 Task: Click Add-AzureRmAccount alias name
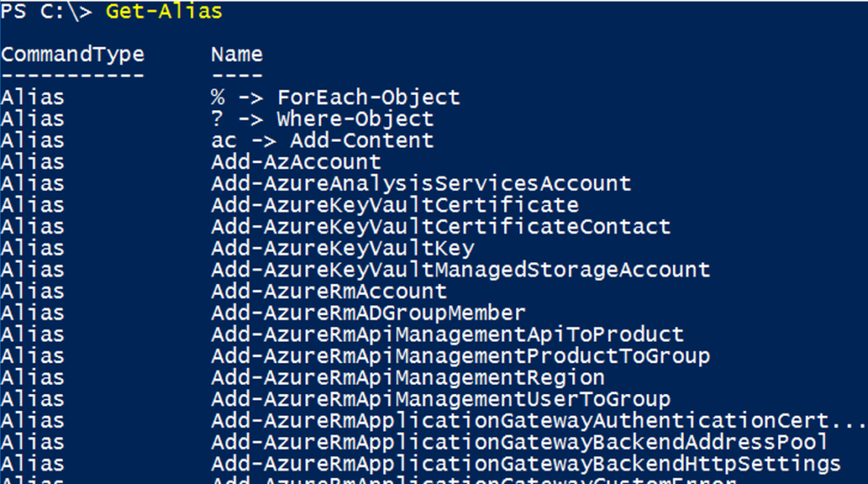(x=329, y=292)
